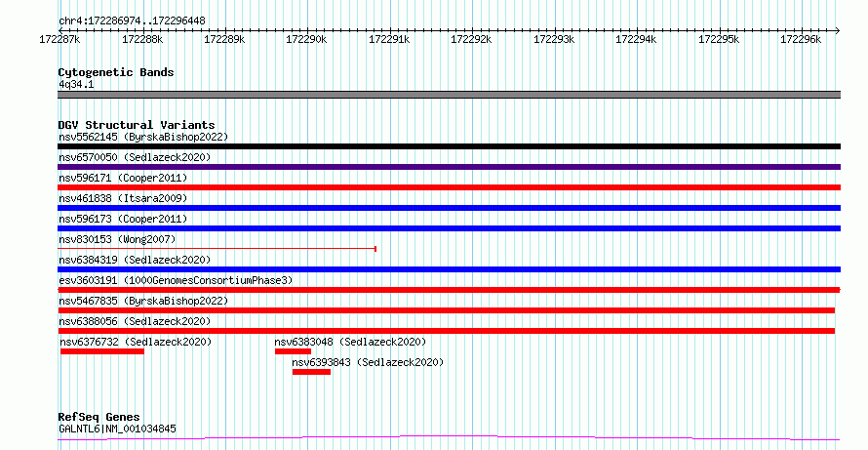Click the nsv5467835 (ByrskaBishop2022) red bar
868x450 pixels.
point(446,310)
